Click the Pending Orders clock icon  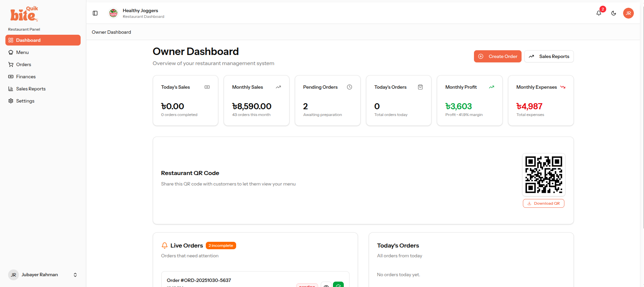point(349,87)
